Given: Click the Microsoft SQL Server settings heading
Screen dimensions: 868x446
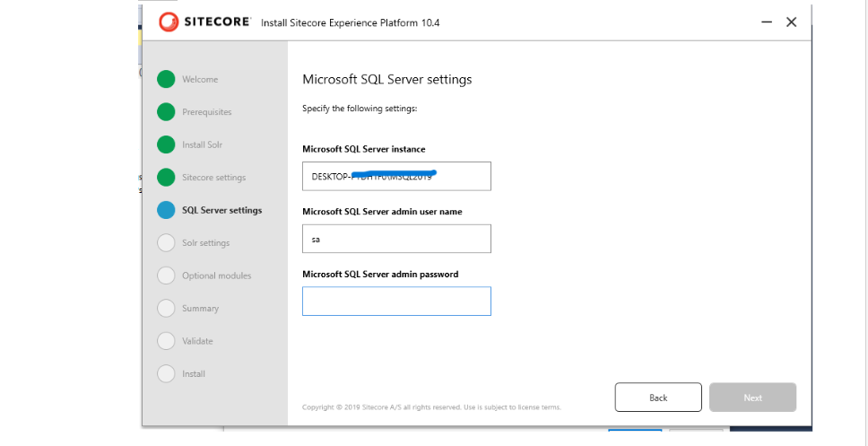Looking at the screenshot, I should point(387,79).
